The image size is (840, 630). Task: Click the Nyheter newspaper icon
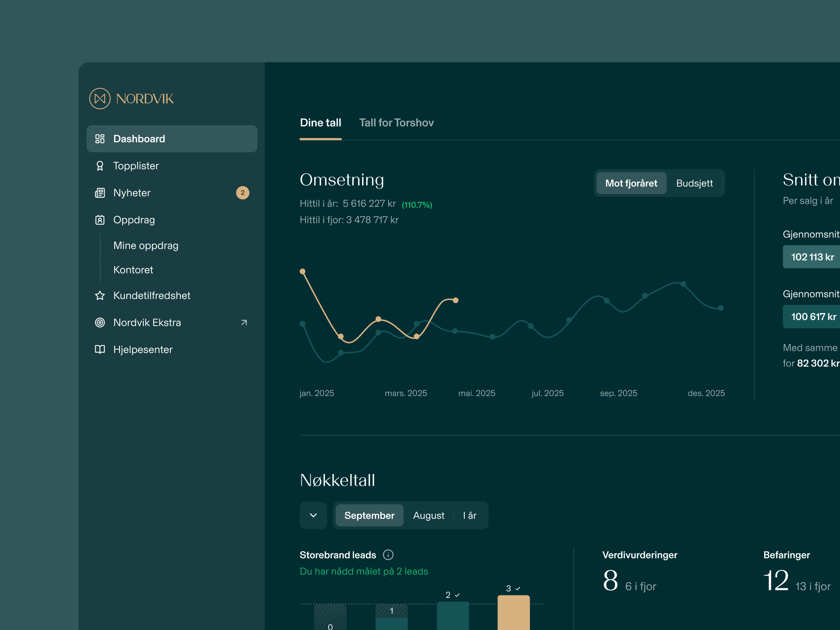[100, 193]
